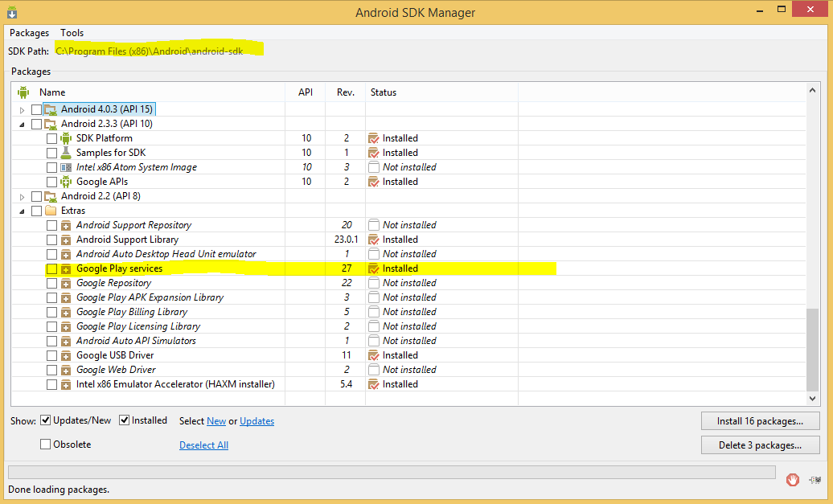
Task: Open the Packages menu
Action: coord(29,33)
